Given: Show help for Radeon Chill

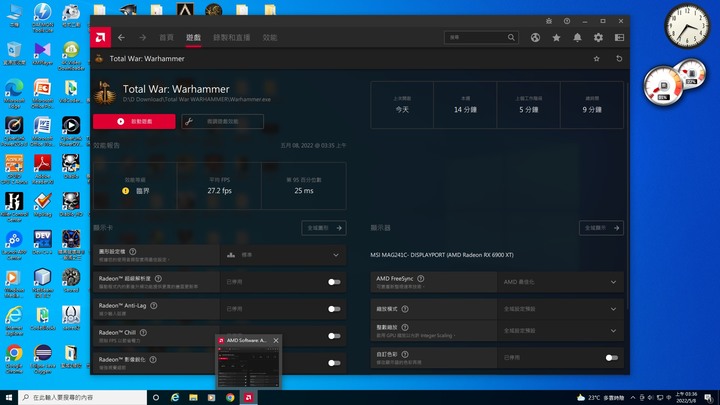Looking at the screenshot, I should pyautogui.click(x=143, y=332).
